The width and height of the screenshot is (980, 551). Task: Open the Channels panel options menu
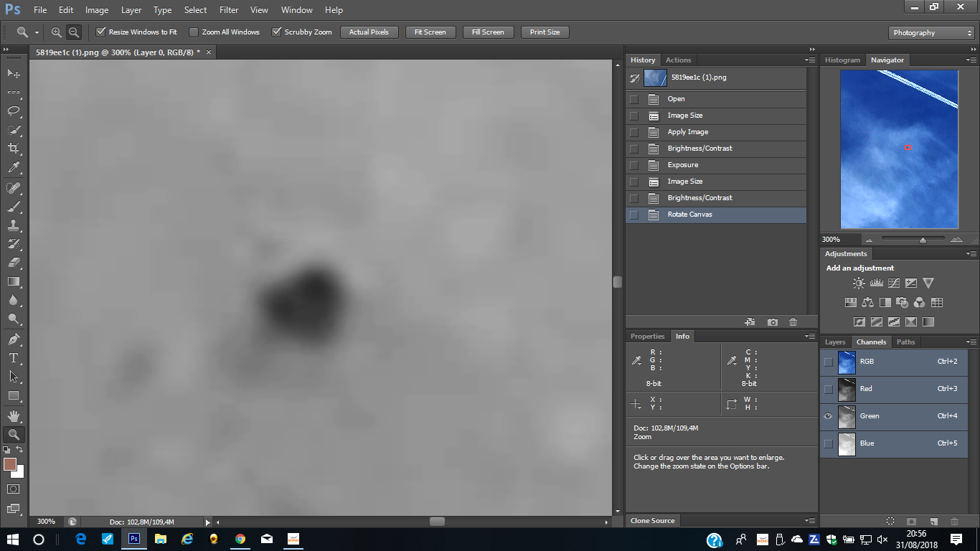click(971, 342)
